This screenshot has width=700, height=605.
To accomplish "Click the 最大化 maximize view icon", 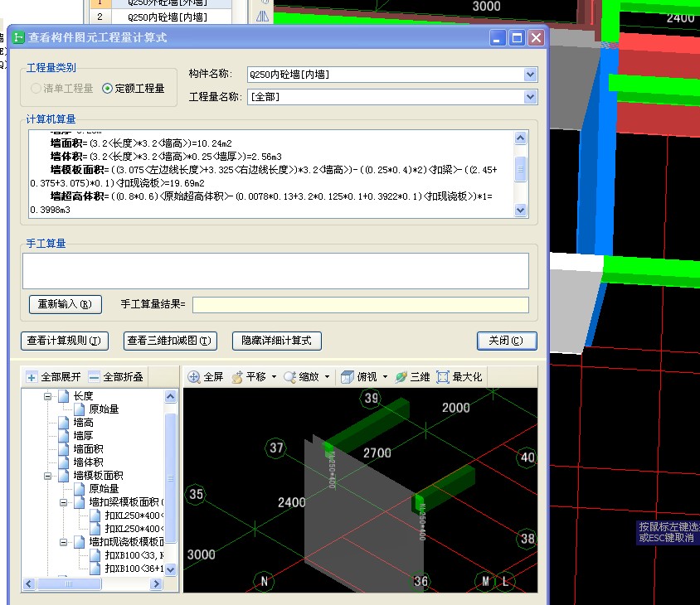I will pyautogui.click(x=442, y=377).
